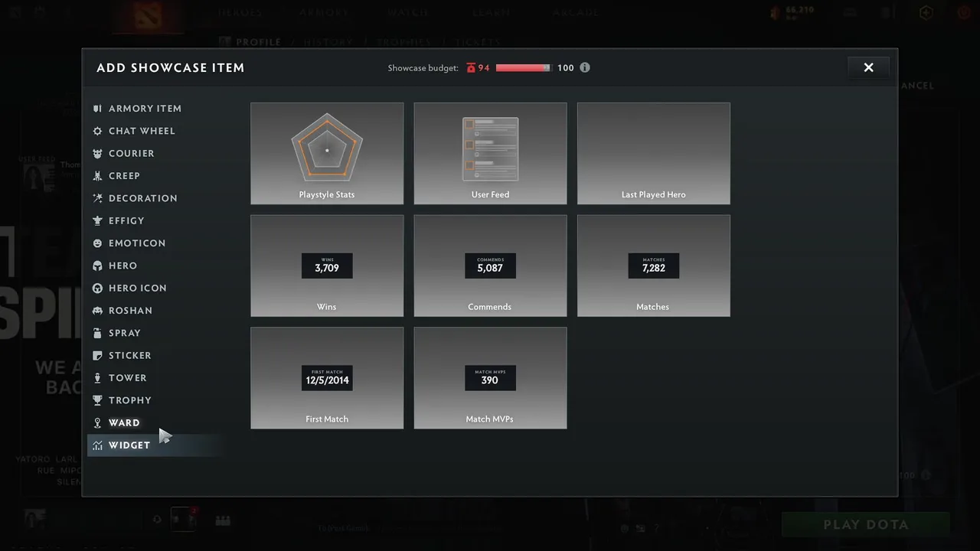The width and height of the screenshot is (980, 551).
Task: Select the Decoration category icon
Action: point(97,198)
